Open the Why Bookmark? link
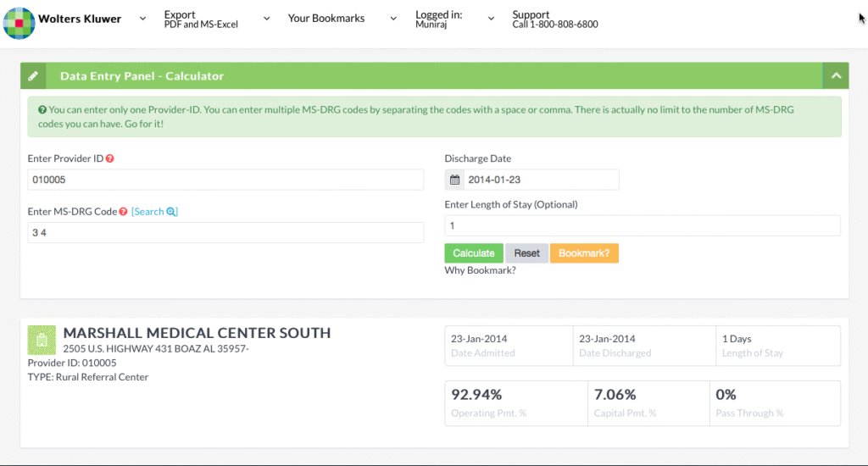The image size is (868, 466). (x=480, y=271)
